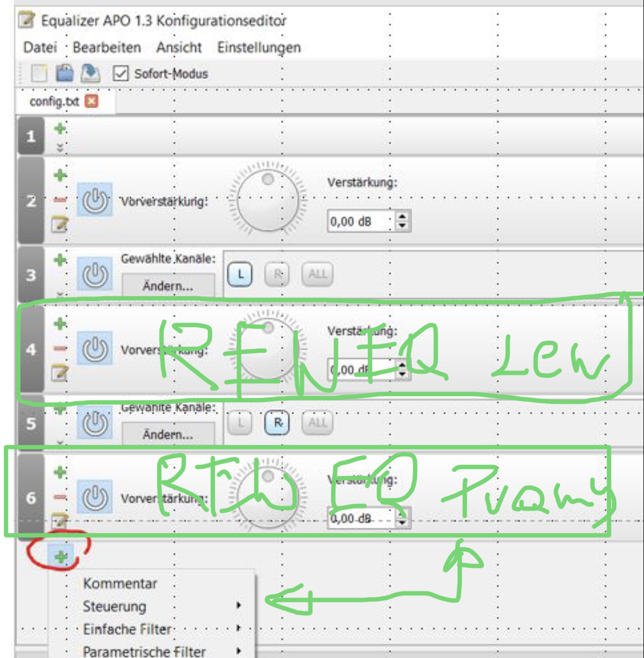Remove the preamp filter in row 4
The height and width of the screenshot is (658, 644).
[60, 348]
